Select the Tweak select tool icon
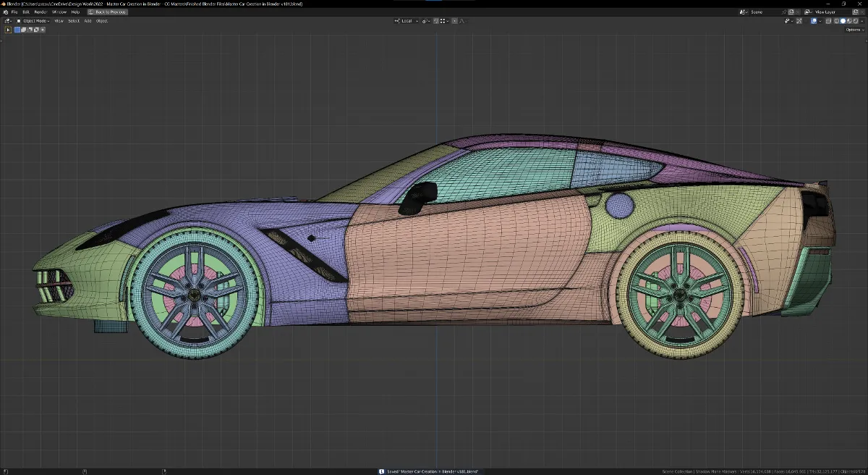 (9, 30)
